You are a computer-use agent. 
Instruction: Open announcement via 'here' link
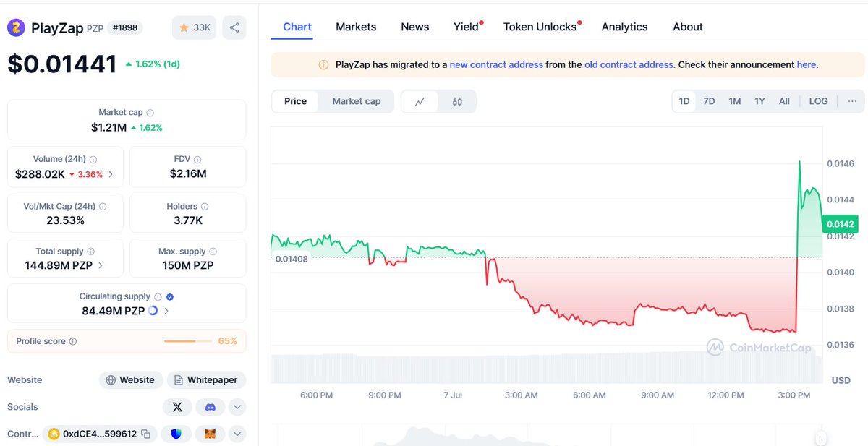point(806,64)
